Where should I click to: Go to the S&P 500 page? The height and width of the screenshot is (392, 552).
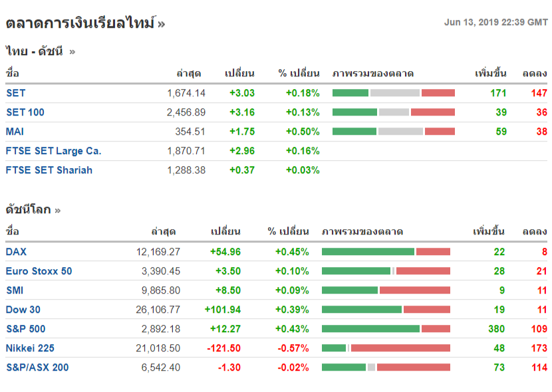click(25, 329)
